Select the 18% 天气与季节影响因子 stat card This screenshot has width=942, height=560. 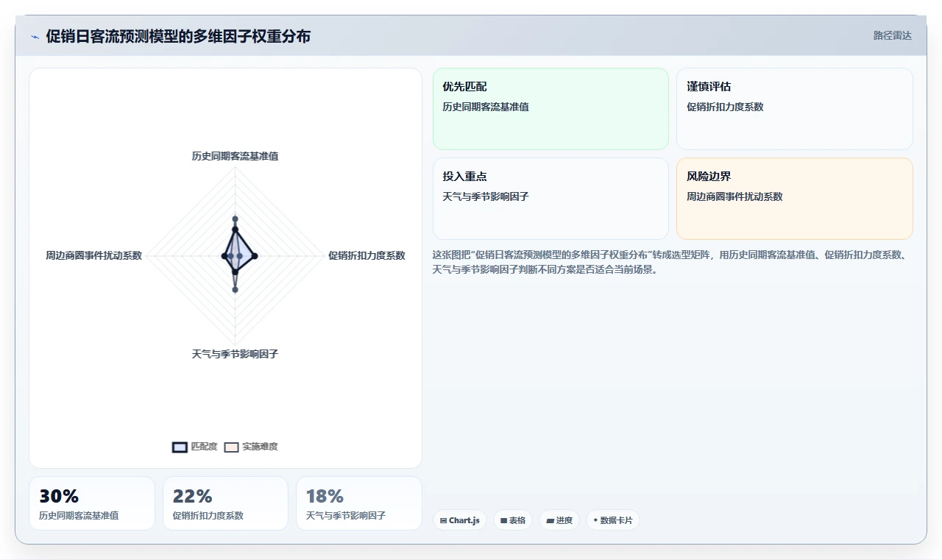[x=359, y=503]
